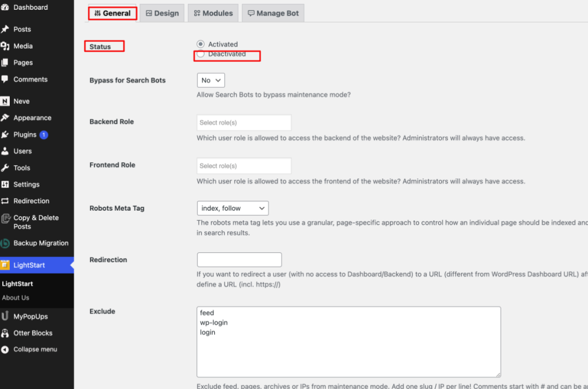The width and height of the screenshot is (588, 389).
Task: Open the Backend Role selector
Action: tap(243, 123)
